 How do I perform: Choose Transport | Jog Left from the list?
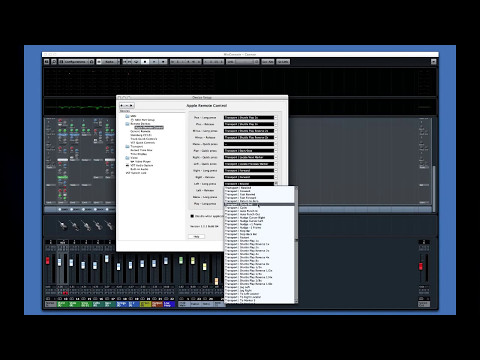pyautogui.click(x=259, y=287)
